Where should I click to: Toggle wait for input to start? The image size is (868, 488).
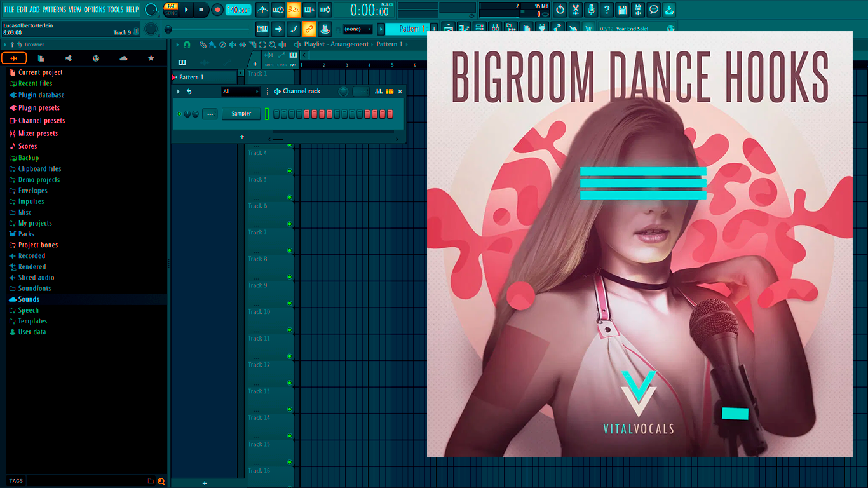tap(278, 10)
